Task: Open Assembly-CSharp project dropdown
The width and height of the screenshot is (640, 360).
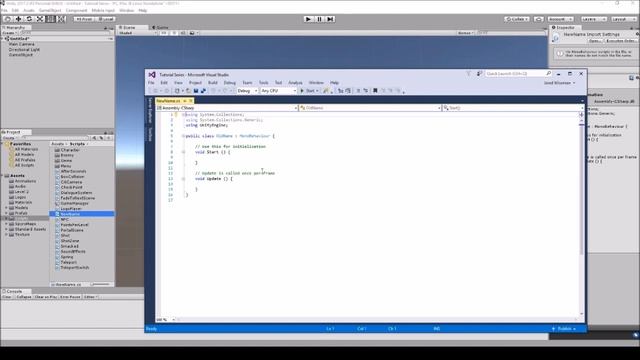Action: [x=227, y=108]
